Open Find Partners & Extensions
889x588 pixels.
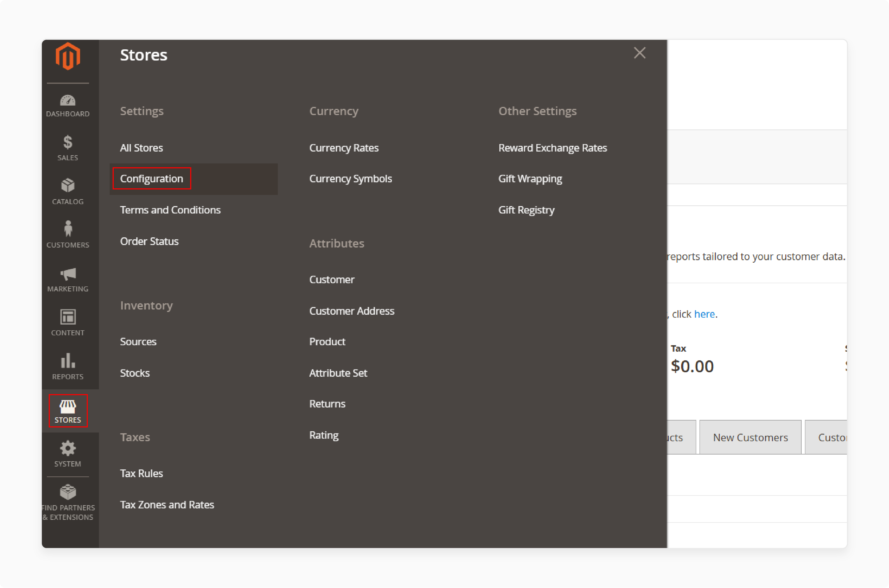[68, 502]
